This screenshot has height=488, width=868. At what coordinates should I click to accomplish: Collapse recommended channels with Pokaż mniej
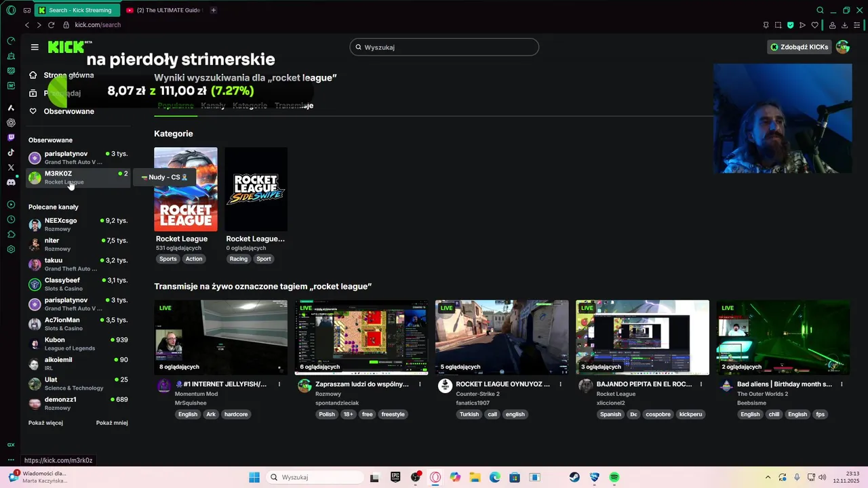112,423
